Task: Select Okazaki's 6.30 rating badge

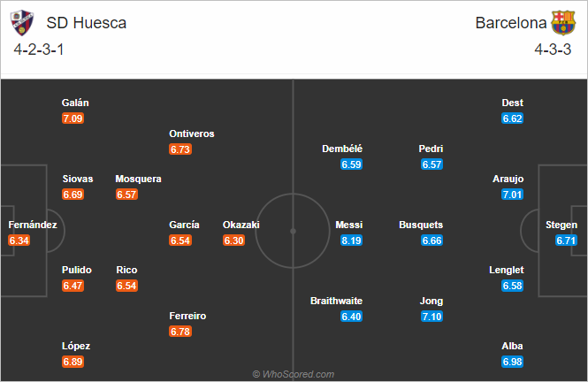Action: point(233,241)
